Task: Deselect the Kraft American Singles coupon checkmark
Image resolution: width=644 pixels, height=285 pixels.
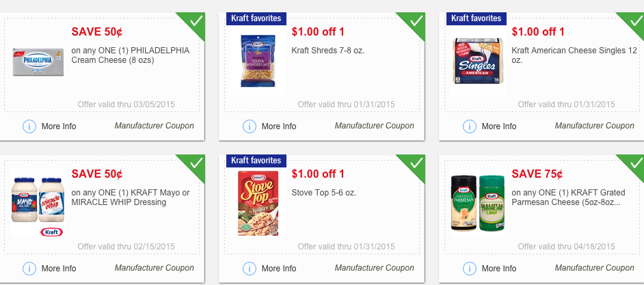Action: tap(635, 21)
